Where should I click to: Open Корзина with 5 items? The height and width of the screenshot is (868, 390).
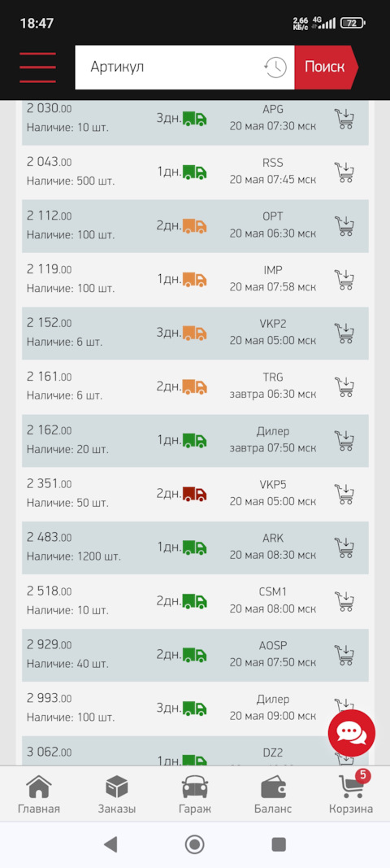[x=351, y=794]
